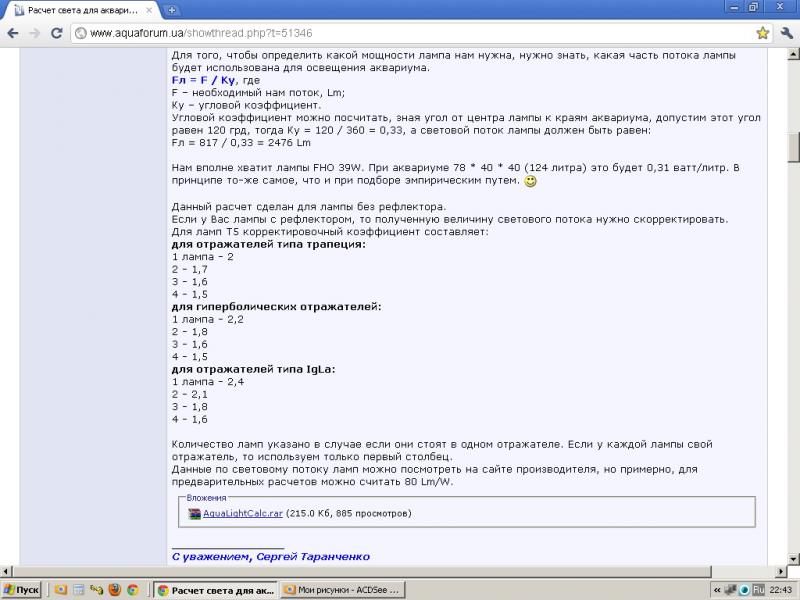The height and width of the screenshot is (600, 800).
Task: Click the line starting 'Для ламп T5 корректировочный коэффициент'
Action: [x=330, y=232]
